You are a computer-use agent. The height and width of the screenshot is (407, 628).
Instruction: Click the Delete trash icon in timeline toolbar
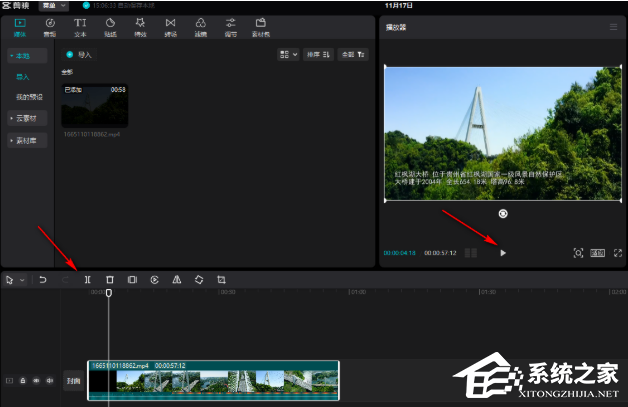110,280
